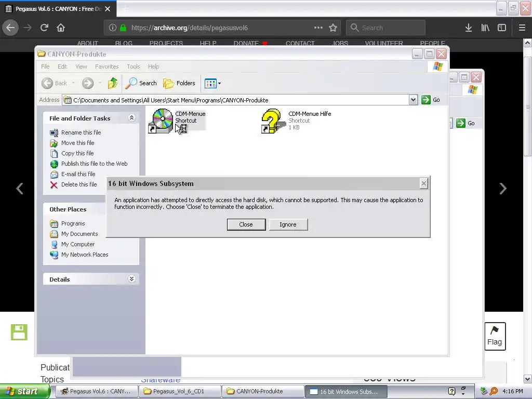Close the Pegasus Vol.6 browser tab

108,9
